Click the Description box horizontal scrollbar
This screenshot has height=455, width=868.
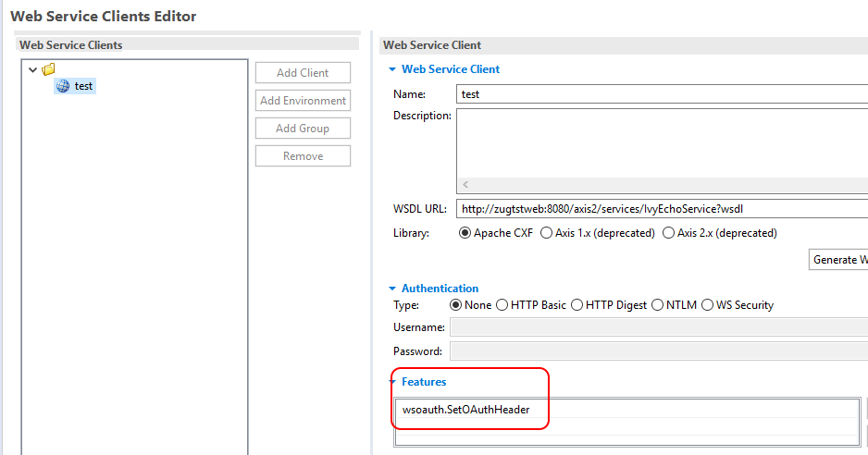point(662,184)
